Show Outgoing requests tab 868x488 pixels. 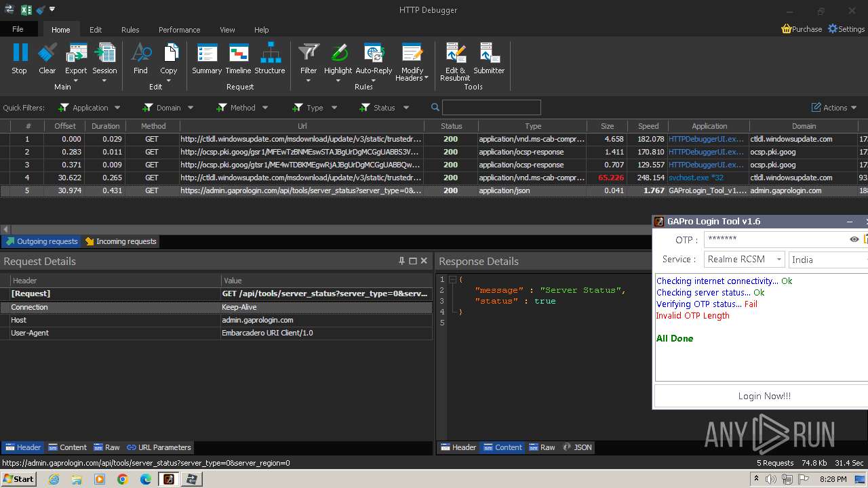coord(41,241)
